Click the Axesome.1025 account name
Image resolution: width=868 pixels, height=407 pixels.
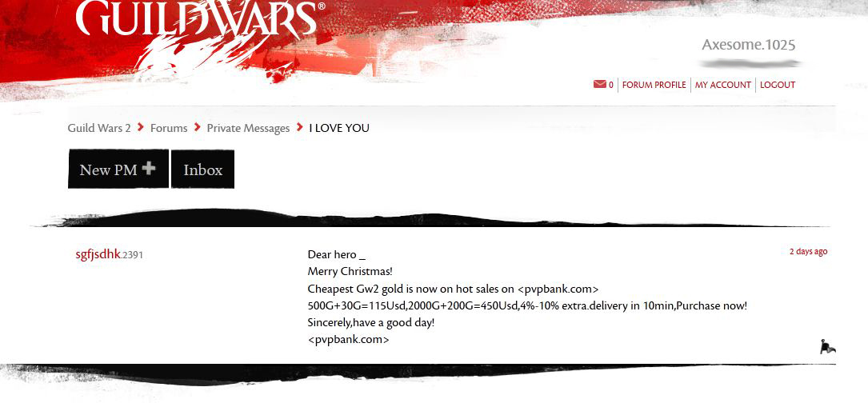click(x=749, y=45)
